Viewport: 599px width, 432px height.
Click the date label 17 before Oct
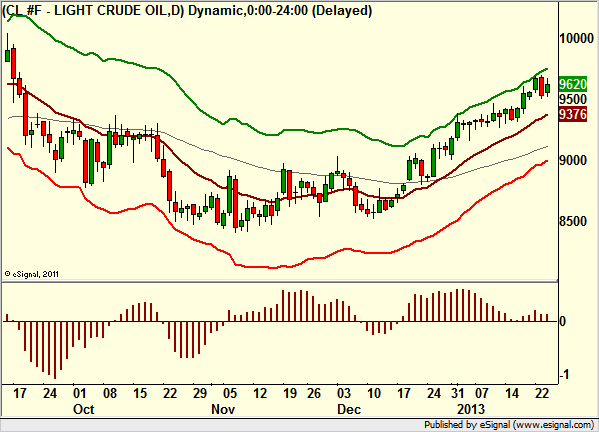click(x=19, y=393)
